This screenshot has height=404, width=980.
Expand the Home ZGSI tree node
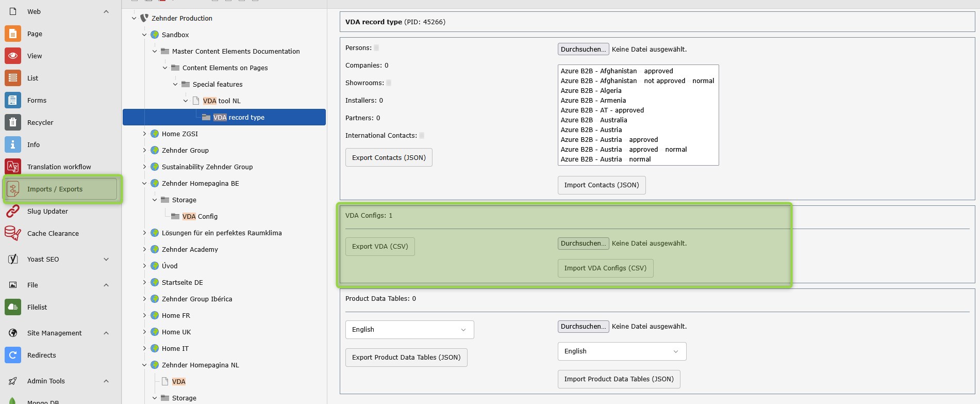coord(144,134)
